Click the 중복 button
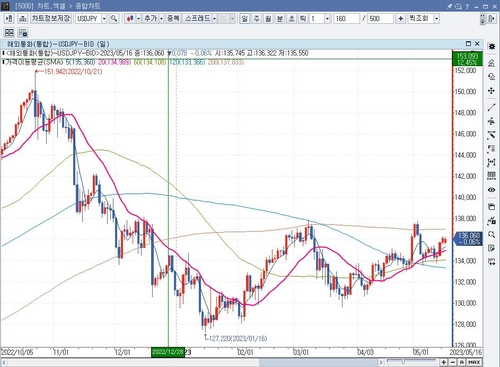Screen dimensions: 500x367 pyautogui.click(x=173, y=18)
